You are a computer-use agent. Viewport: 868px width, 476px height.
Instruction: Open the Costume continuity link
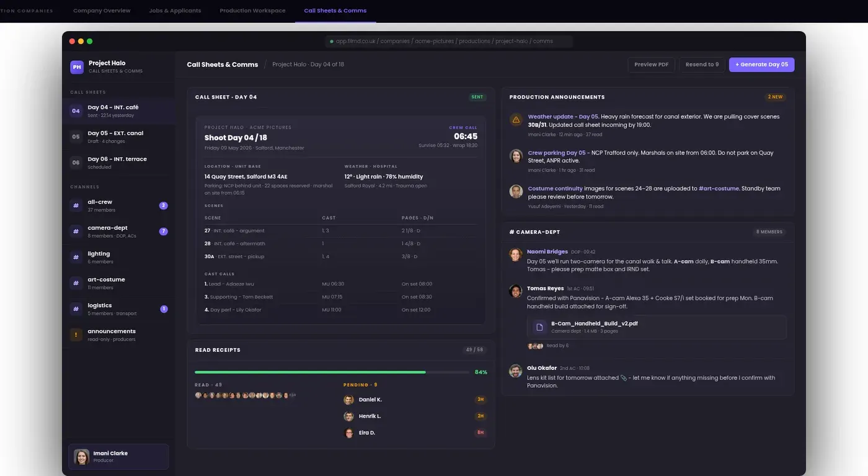[x=556, y=189]
